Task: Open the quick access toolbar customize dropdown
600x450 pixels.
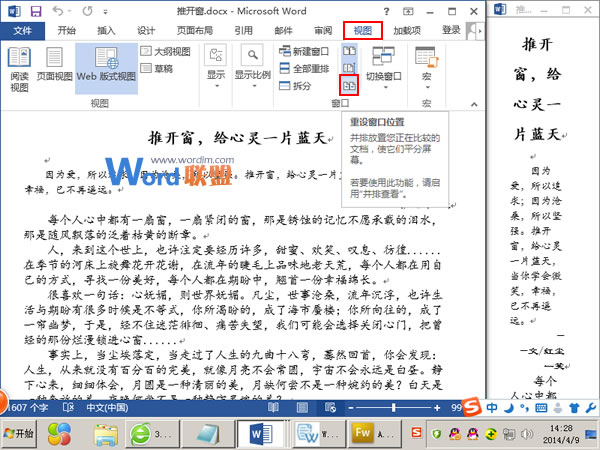Action: (105, 12)
